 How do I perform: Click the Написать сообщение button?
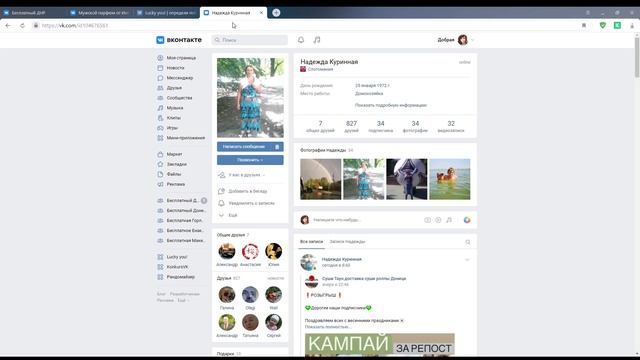244,147
